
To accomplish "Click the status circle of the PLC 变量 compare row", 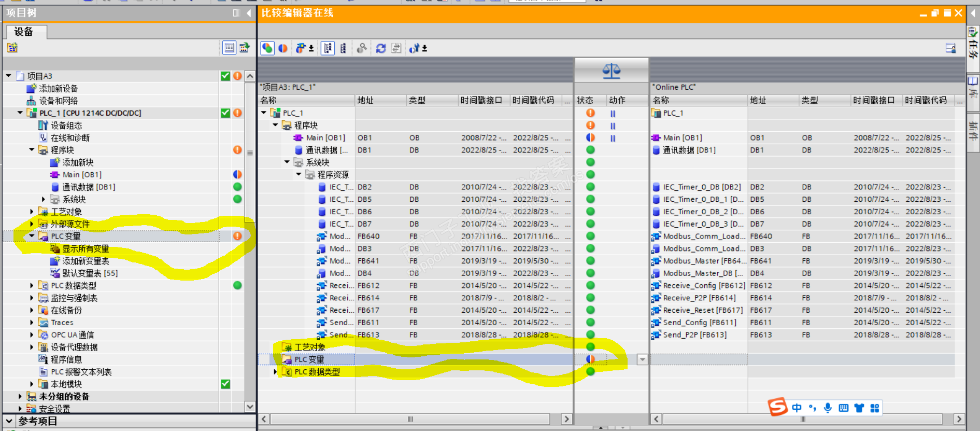I will pos(590,359).
